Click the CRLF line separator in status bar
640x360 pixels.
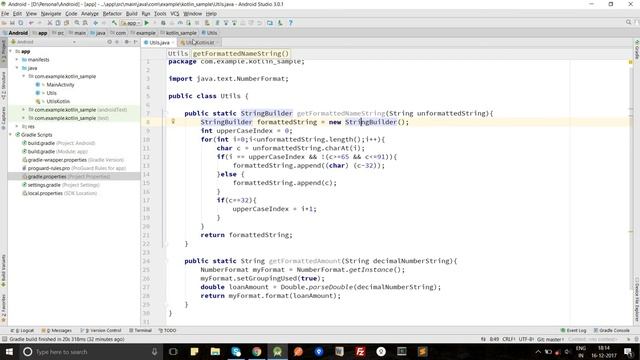pos(509,339)
